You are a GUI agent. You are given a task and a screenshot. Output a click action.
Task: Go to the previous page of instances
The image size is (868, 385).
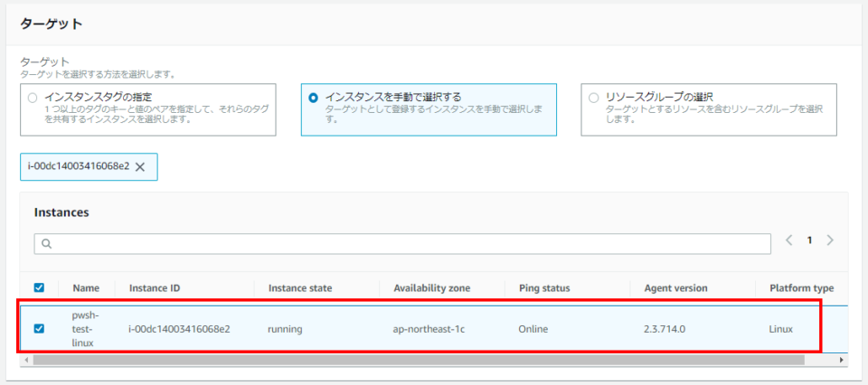(x=788, y=240)
